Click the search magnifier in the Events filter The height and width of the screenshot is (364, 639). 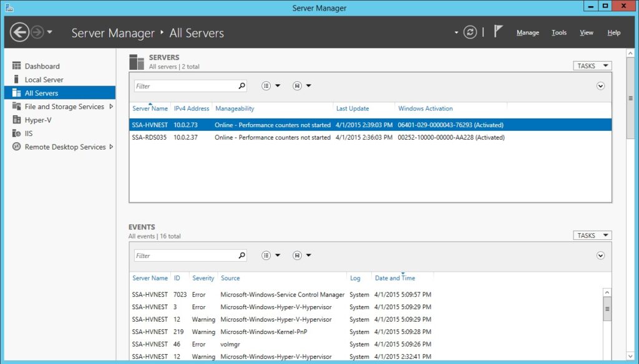click(241, 255)
